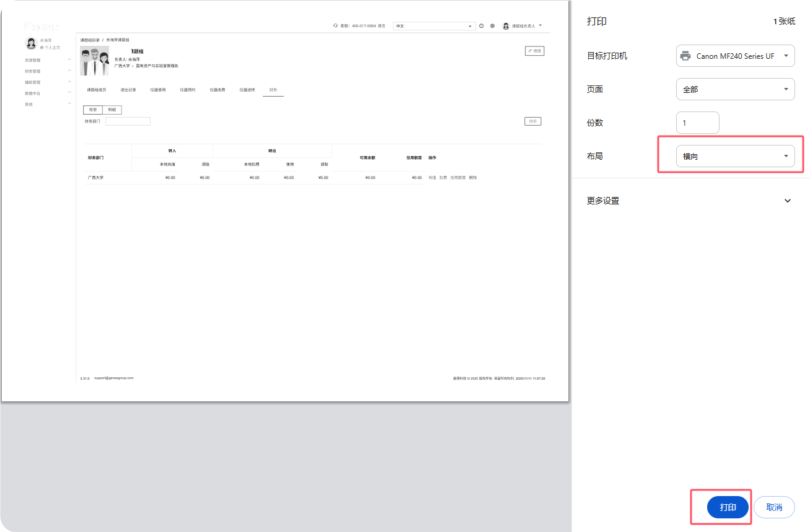Open the 目标打印机 Canon printer dropdown
810x532 pixels.
tap(735, 56)
